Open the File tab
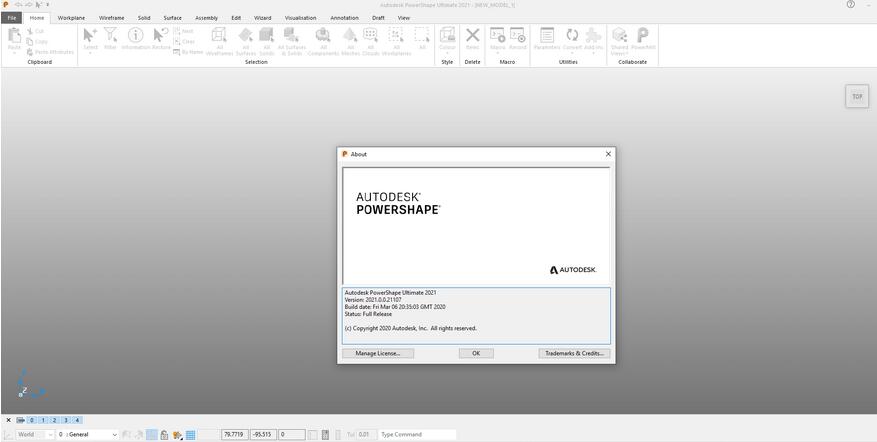Viewport: 877px width, 442px height. [x=11, y=18]
